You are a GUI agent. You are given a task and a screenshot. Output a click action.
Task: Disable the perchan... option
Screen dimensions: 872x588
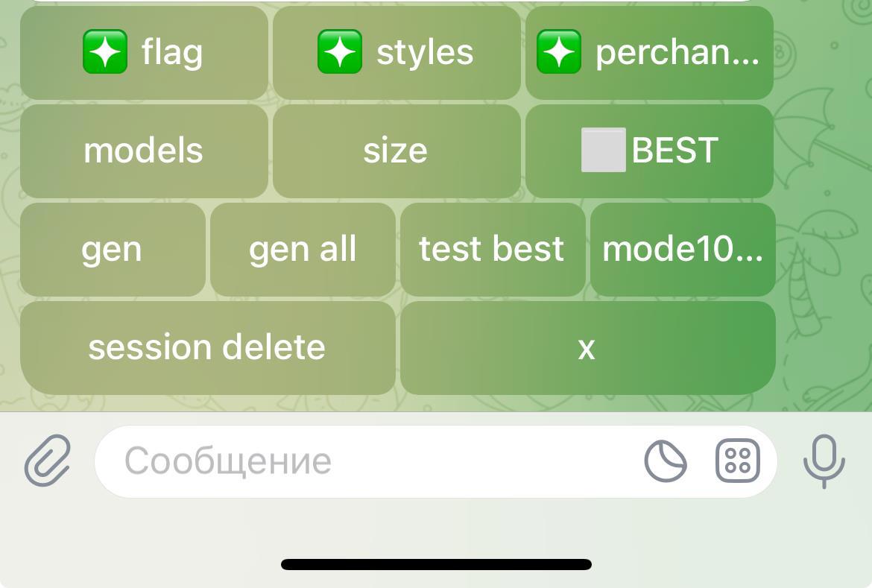[x=649, y=53]
